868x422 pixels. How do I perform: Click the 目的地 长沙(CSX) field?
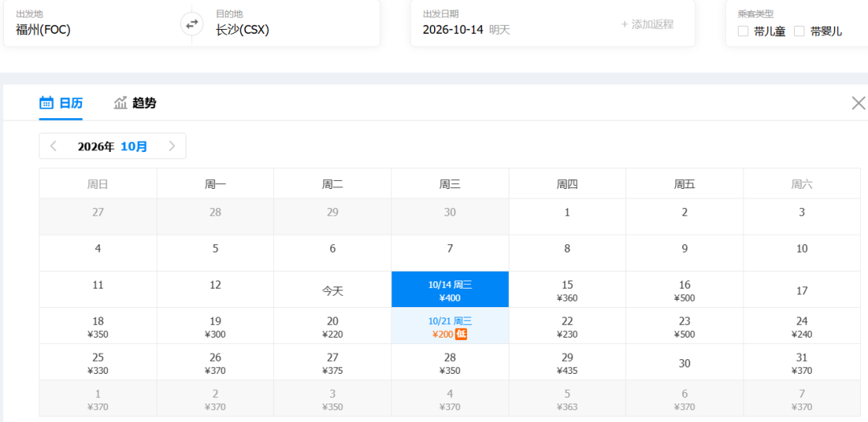tap(293, 23)
